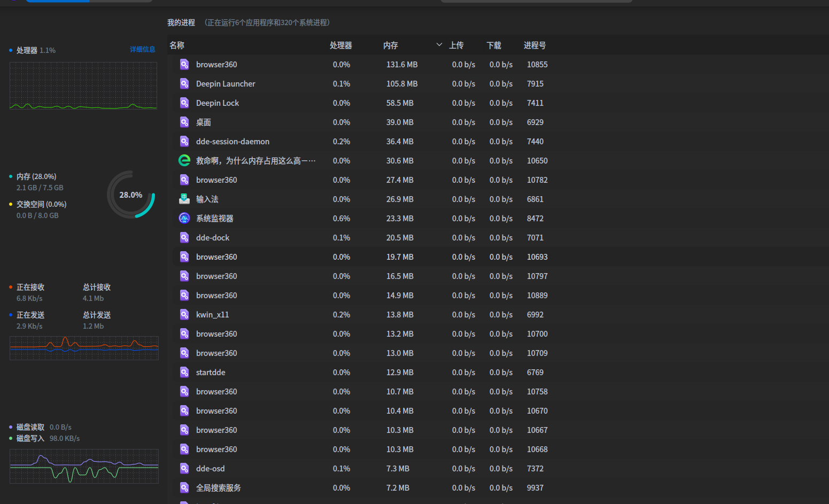The width and height of the screenshot is (829, 504).
Task: Click the 我的进程 heading label
Action: (181, 22)
